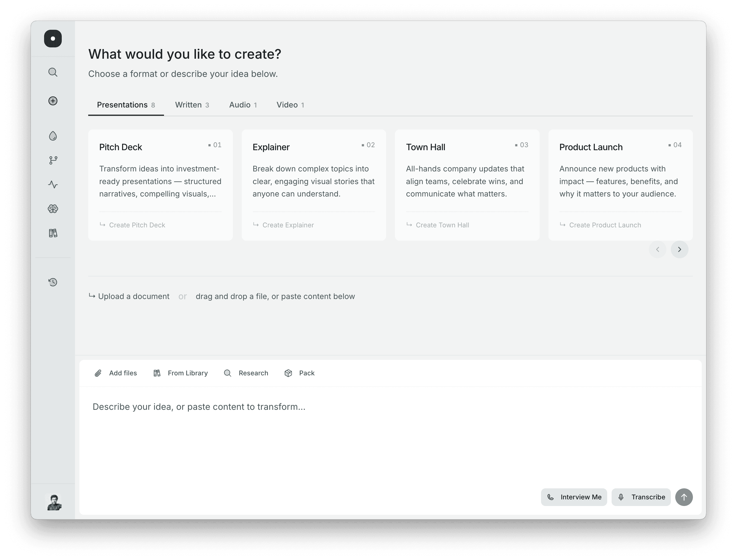Select the droplet icon in the sidebar
This screenshot has height=560, width=737.
[x=53, y=136]
